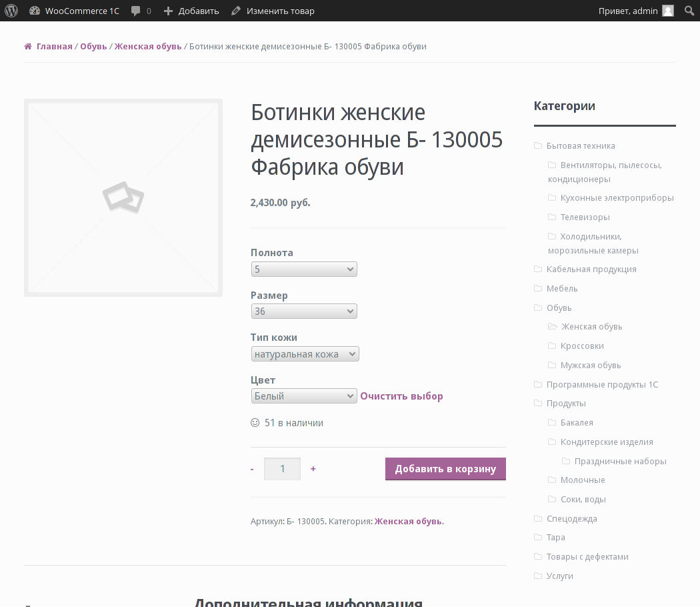The height and width of the screenshot is (607, 700).
Task: Open the Мужская обувь category
Action: click(x=591, y=366)
